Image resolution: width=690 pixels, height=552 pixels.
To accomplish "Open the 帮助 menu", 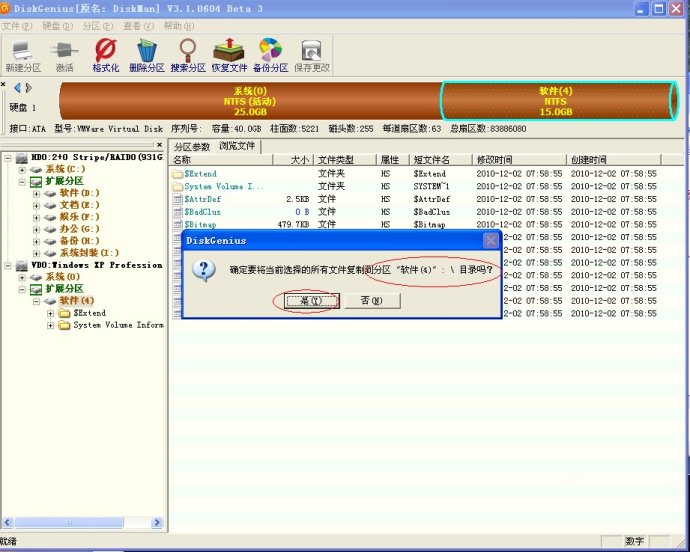I will click(179, 26).
